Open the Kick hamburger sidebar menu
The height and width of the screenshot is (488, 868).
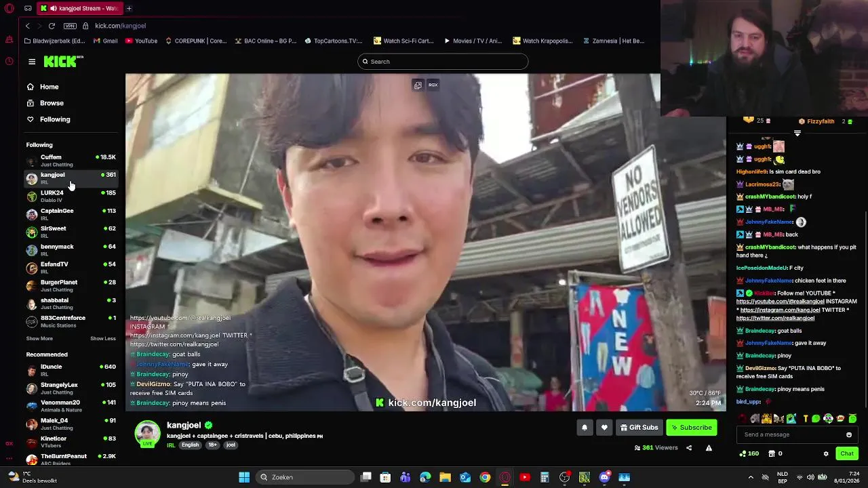coord(32,62)
